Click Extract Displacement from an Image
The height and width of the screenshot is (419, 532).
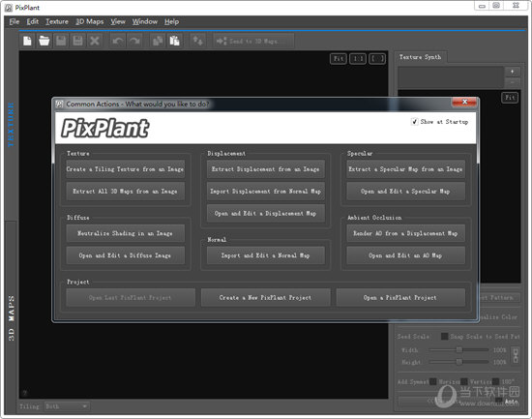point(266,169)
